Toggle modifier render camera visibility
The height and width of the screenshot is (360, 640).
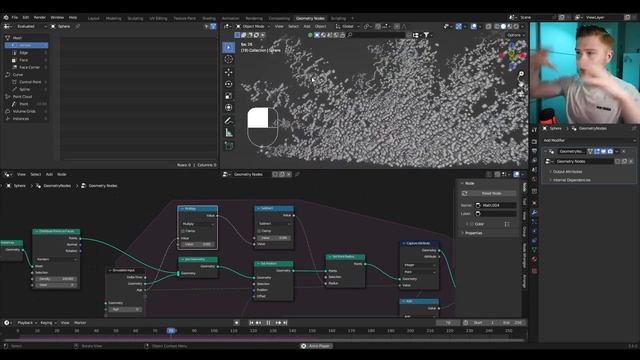pos(610,151)
